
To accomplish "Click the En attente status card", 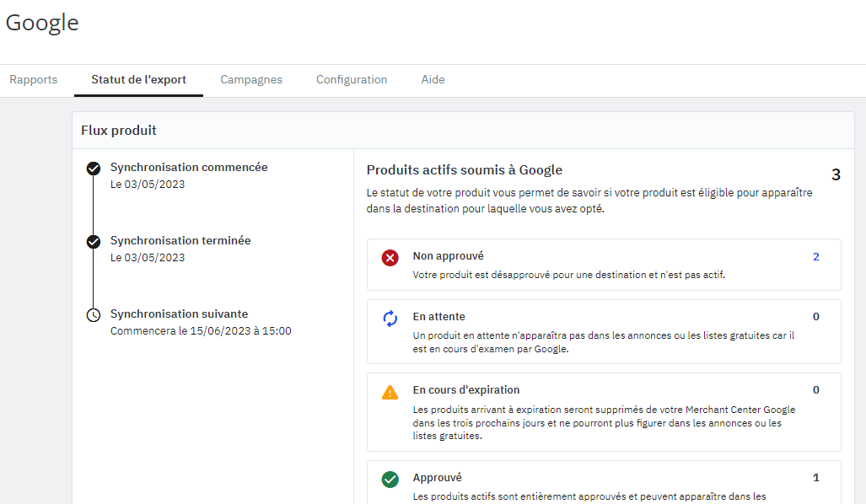I will click(x=604, y=332).
